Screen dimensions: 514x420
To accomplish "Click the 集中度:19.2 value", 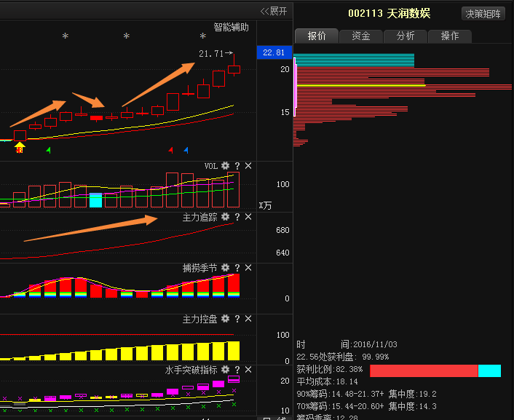I will tap(412, 394).
